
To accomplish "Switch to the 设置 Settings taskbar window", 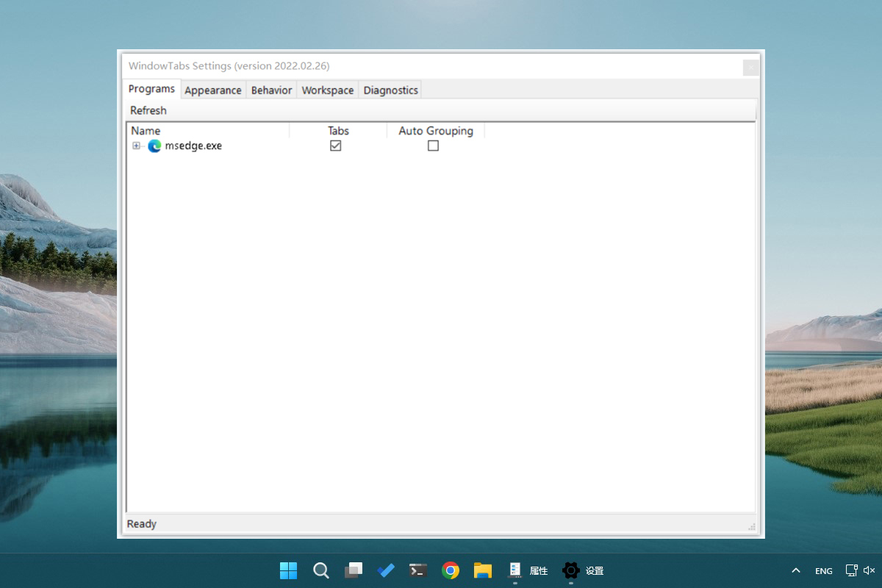I will pyautogui.click(x=583, y=570).
